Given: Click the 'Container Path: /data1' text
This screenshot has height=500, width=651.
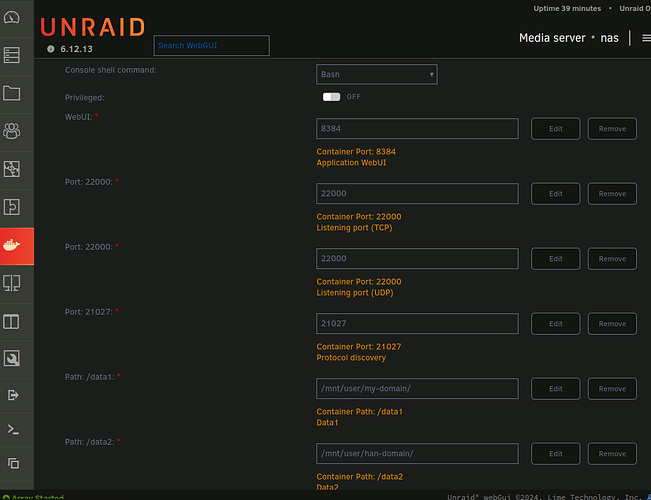Looking at the screenshot, I should (x=360, y=412).
